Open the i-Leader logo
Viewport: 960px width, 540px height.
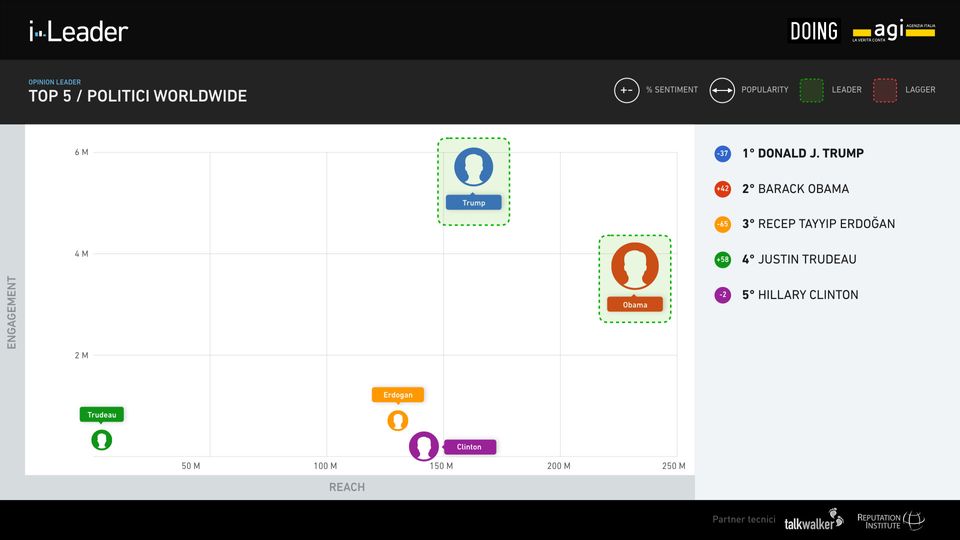78,31
